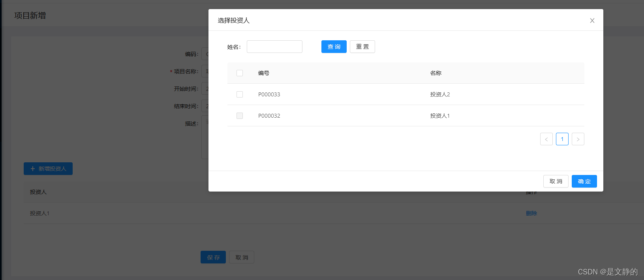Click the 投资人 column header in background table
Image resolution: width=644 pixels, height=280 pixels.
point(38,192)
